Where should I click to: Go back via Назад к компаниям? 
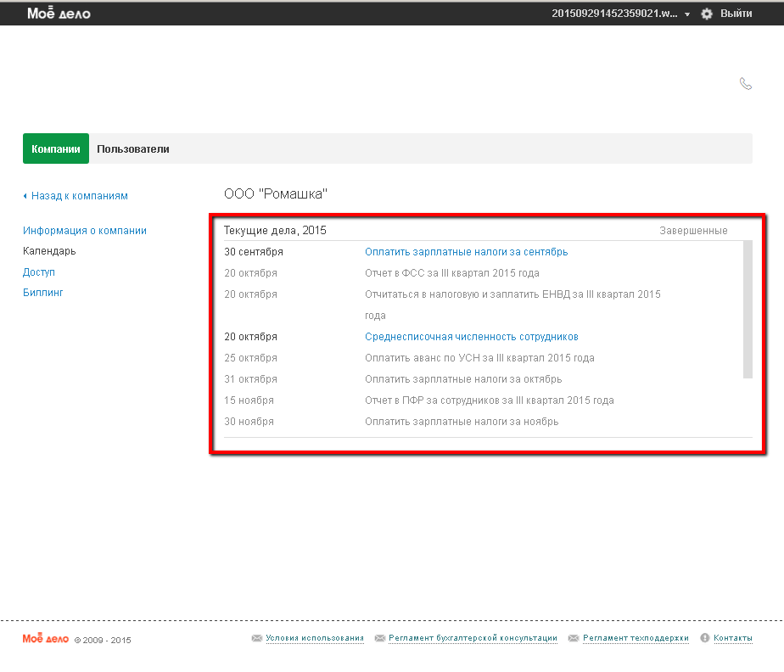click(79, 196)
